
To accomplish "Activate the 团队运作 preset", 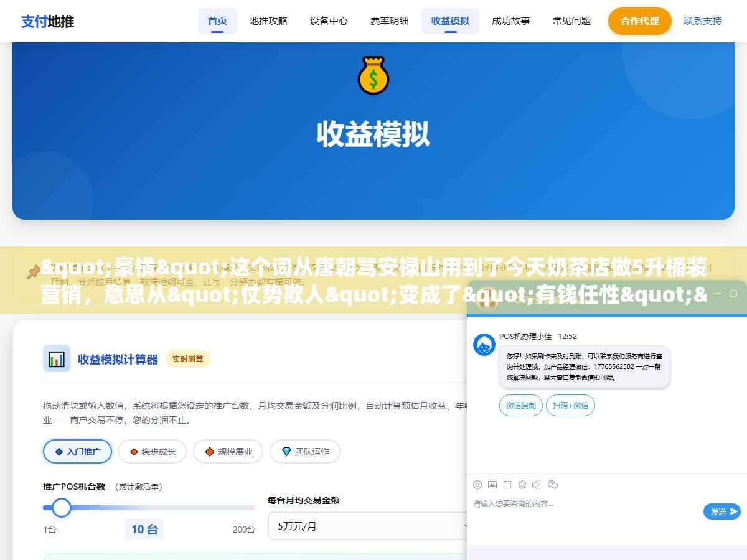I will point(305,452).
